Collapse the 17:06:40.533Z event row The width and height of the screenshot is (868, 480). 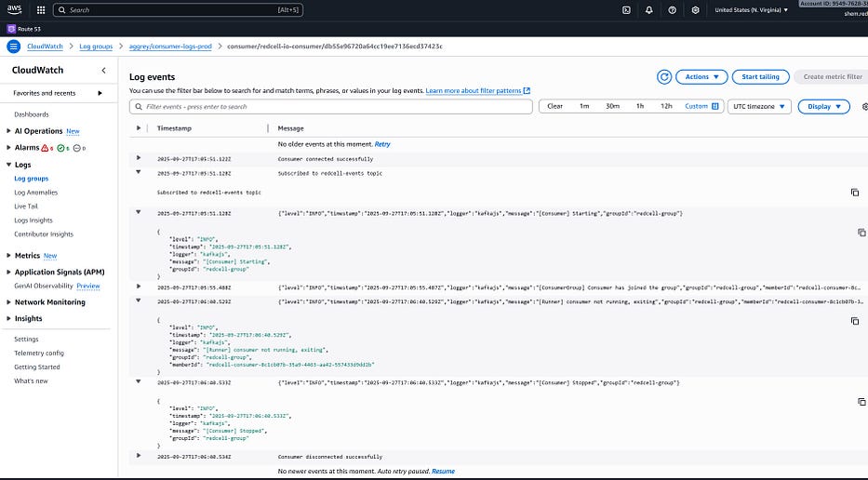tap(139, 381)
